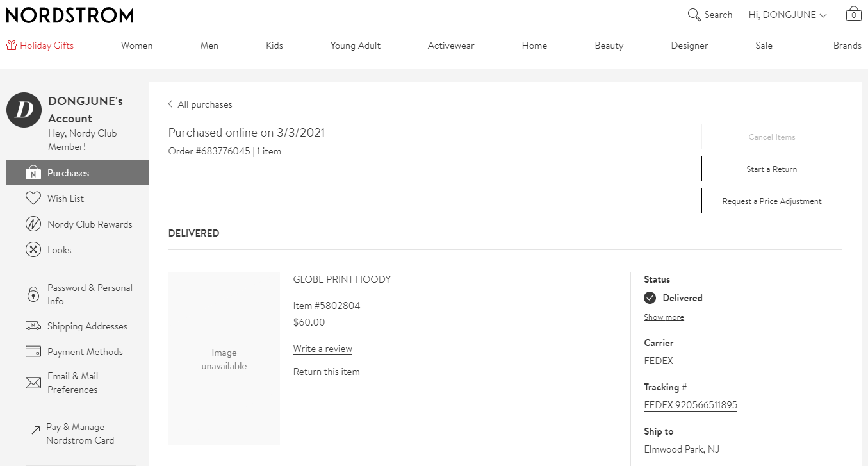Open the Home menu
Image resolution: width=868 pixels, height=466 pixels.
coord(534,46)
